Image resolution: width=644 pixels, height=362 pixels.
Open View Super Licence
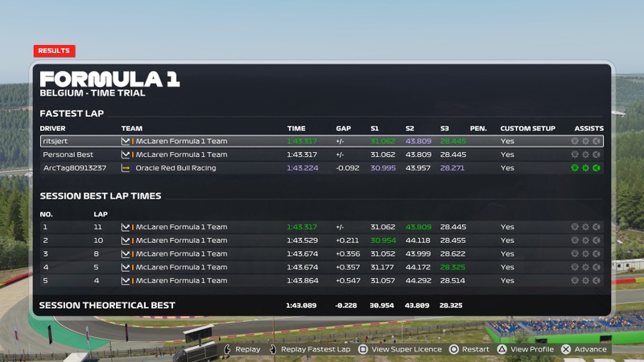coord(400,349)
